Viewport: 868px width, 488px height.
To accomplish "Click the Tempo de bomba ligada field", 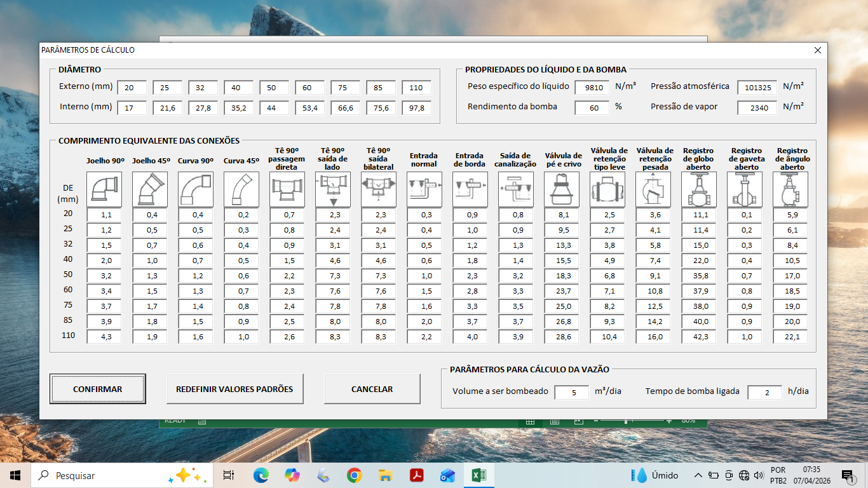I will tap(765, 393).
